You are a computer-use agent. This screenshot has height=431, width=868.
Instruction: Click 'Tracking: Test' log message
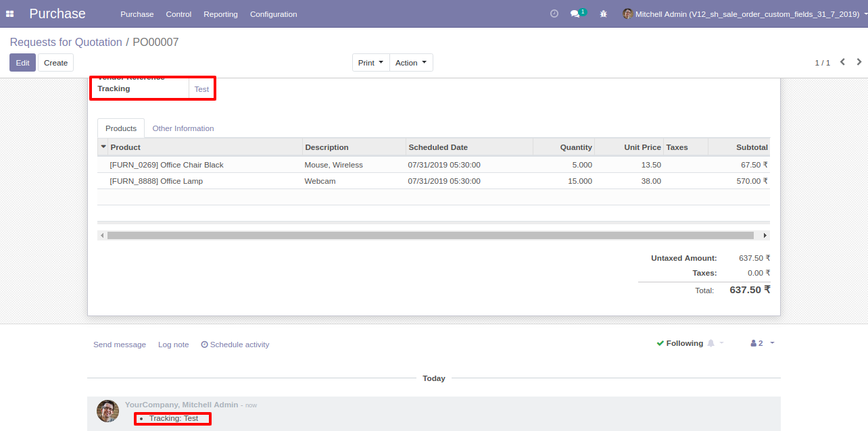coord(174,418)
